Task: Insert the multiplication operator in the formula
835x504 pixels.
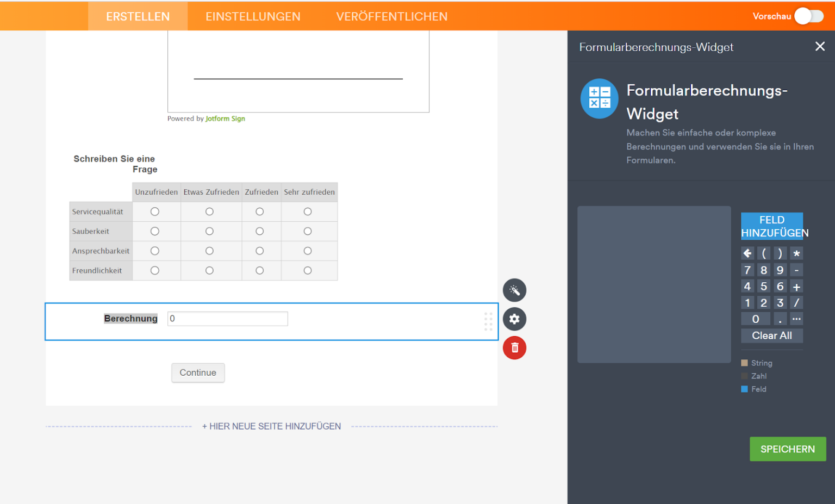Action: tap(796, 253)
